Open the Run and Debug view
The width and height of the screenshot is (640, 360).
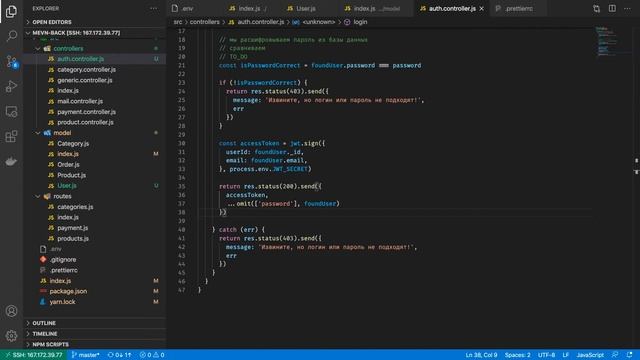point(11,87)
